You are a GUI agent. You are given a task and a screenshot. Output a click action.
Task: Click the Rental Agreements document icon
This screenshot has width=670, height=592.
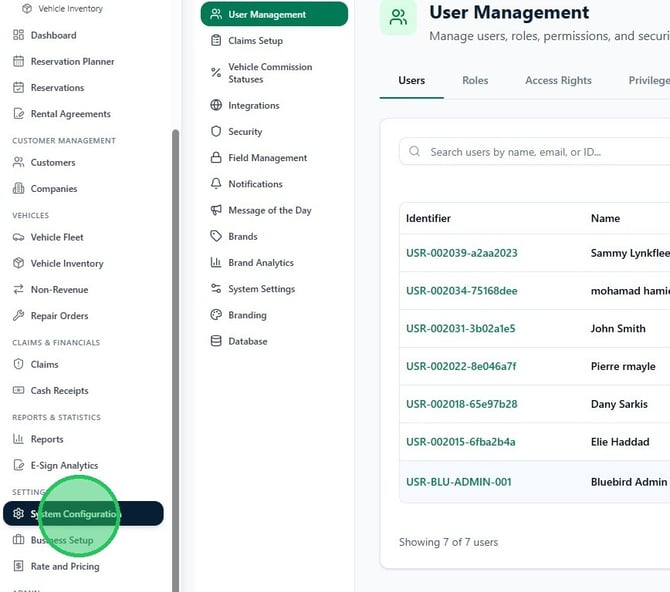(18, 113)
